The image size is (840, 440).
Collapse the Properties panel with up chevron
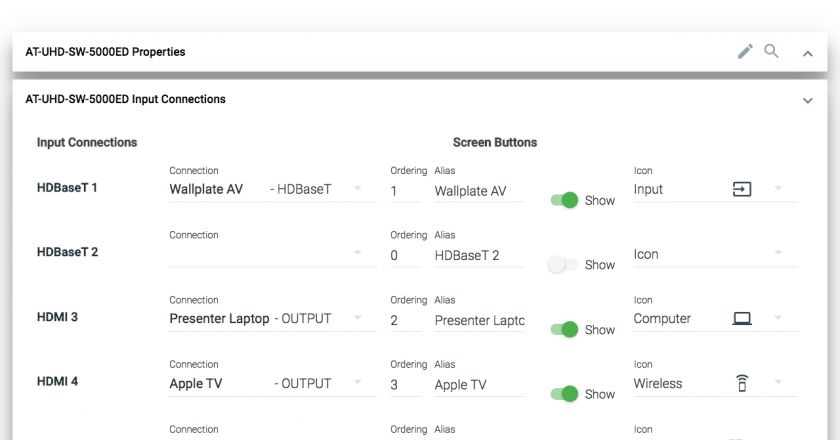[x=808, y=54]
